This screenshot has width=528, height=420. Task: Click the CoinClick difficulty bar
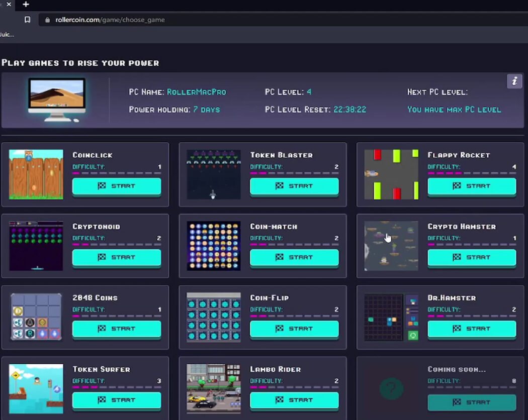pos(117,173)
